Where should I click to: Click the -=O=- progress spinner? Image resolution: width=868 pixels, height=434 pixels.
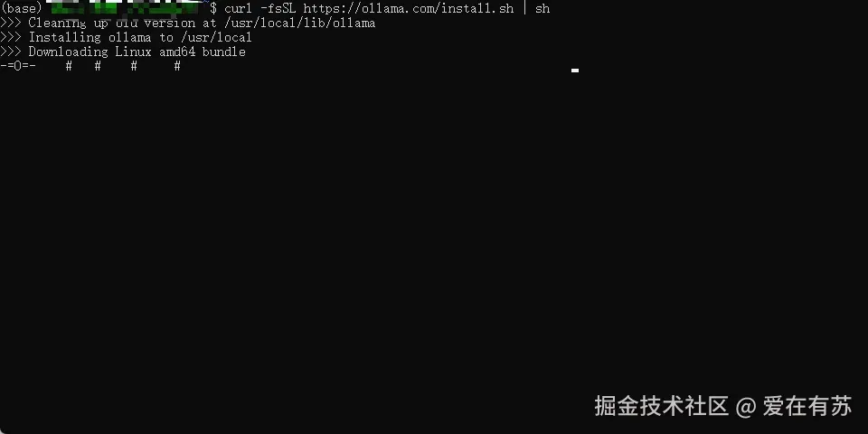[18, 66]
